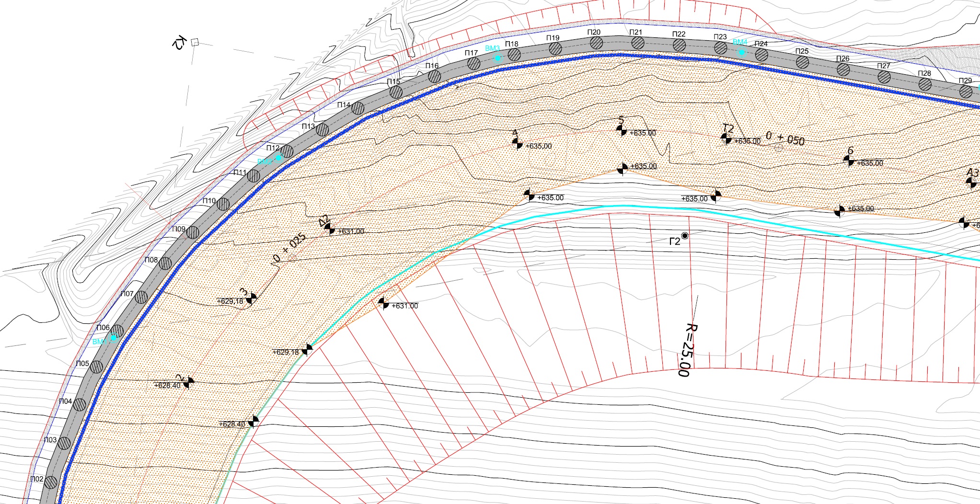Select the hatched pile symbol П04
Image resolution: width=980 pixels, height=504 pixels.
pyautogui.click(x=80, y=405)
